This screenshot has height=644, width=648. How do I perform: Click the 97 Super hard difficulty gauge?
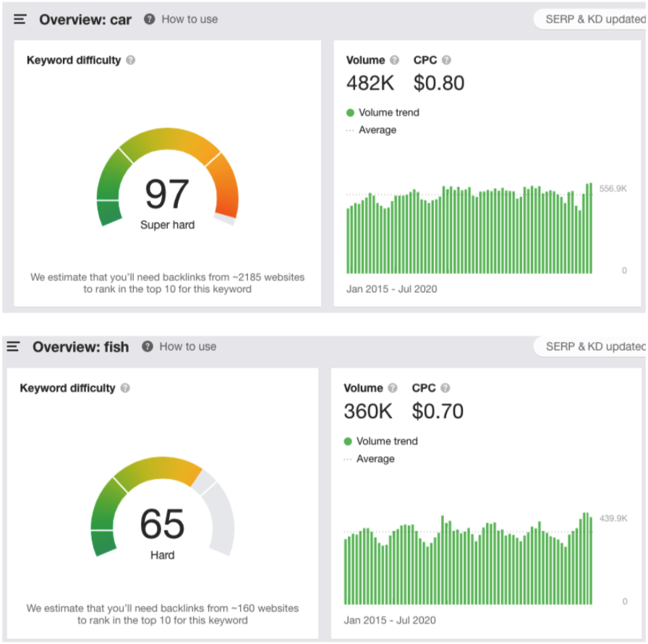click(x=167, y=178)
